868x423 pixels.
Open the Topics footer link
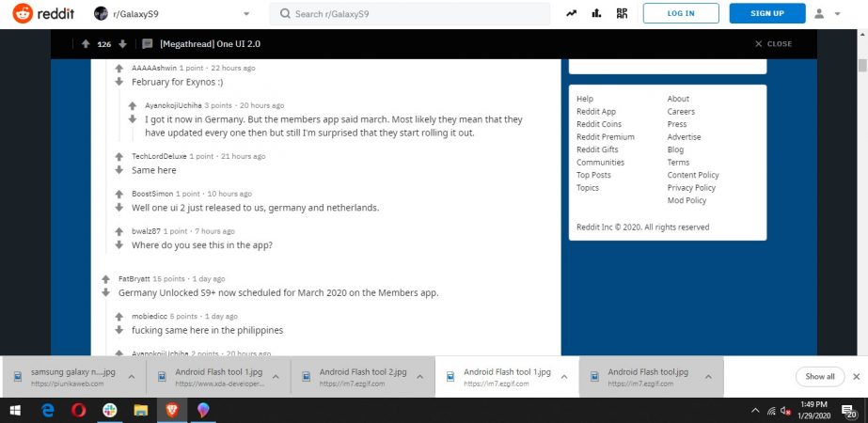pyautogui.click(x=588, y=188)
